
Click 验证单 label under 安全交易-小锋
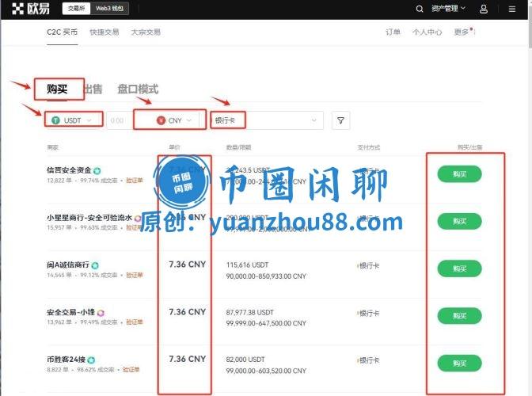[135, 322]
